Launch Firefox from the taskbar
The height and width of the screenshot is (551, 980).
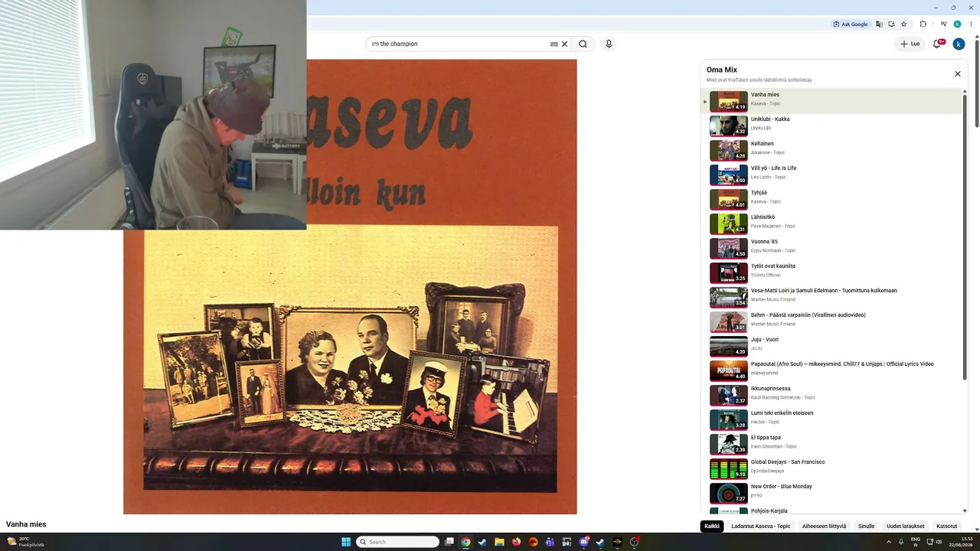[x=516, y=542]
